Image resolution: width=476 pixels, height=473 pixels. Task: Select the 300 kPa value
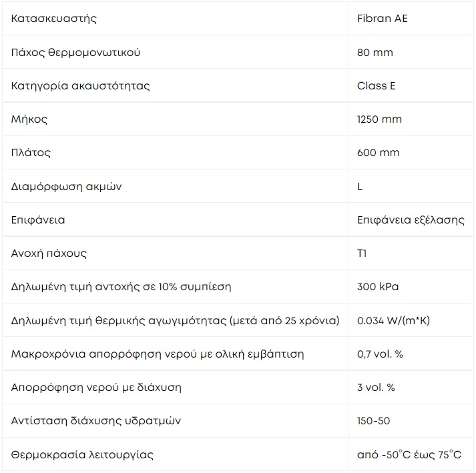[378, 287]
